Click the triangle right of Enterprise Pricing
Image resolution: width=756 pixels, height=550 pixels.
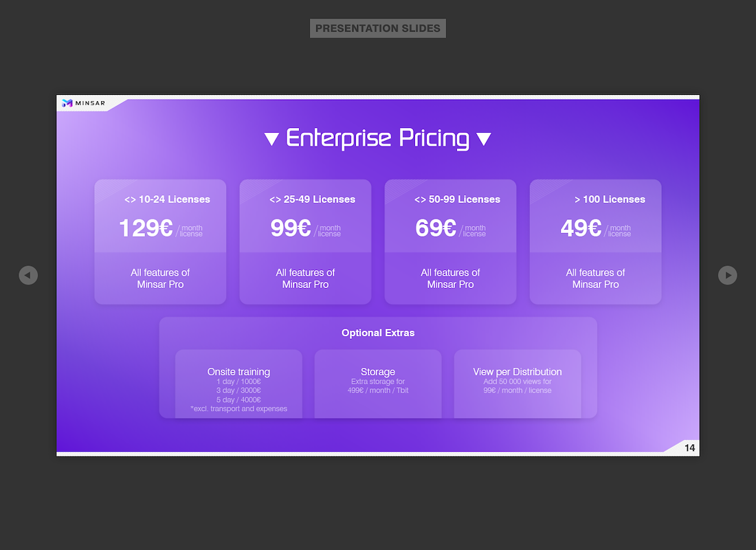(484, 139)
